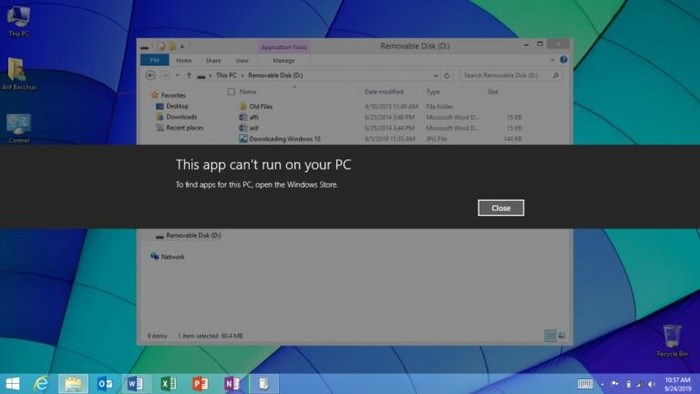Viewport: 700px width, 394px height.
Task: Expand the Explorer ribbon chevron
Action: (552, 60)
